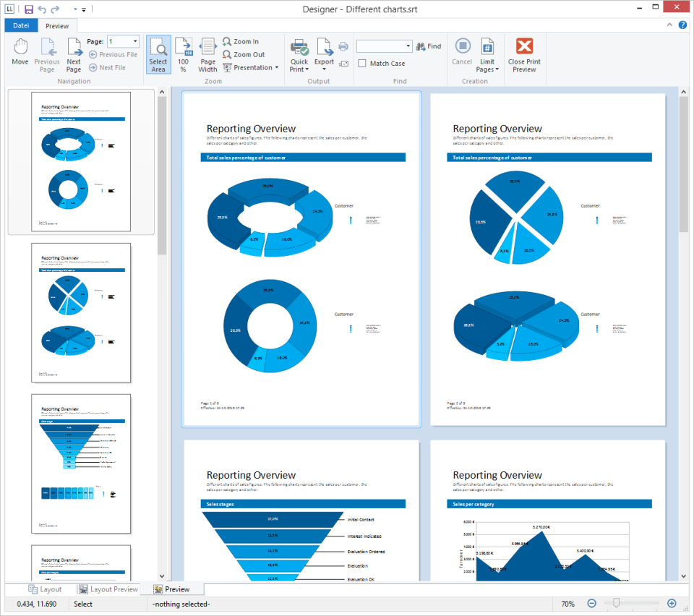Expand the Presentation dropdown menu
The height and width of the screenshot is (616, 694).
250,68
